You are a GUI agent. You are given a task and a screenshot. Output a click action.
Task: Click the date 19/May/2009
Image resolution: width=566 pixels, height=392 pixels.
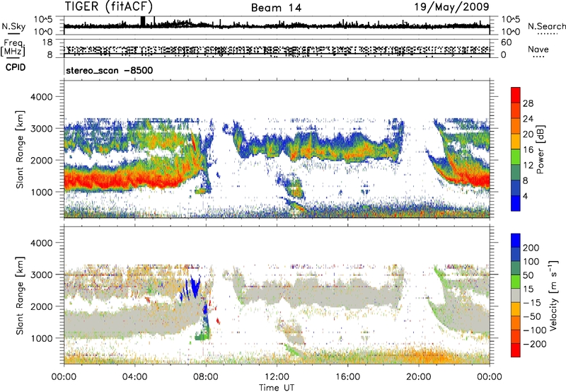pos(451,6)
